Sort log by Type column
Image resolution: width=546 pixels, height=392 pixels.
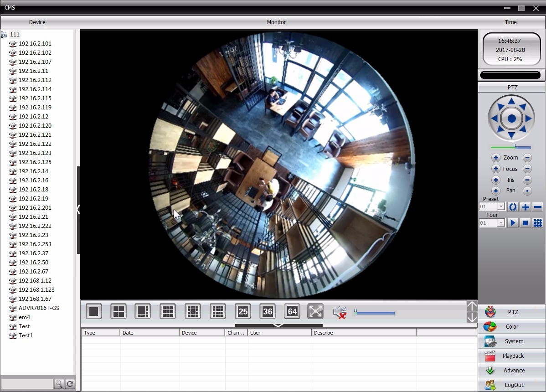[101, 333]
